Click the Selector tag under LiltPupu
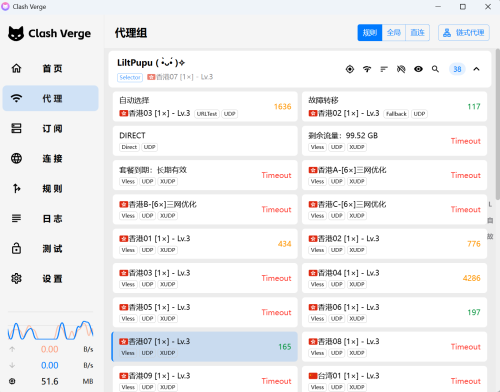 coord(130,78)
